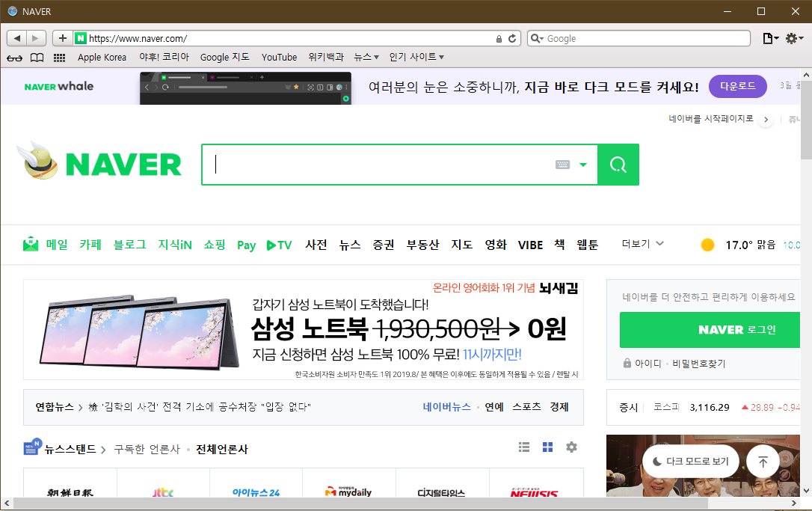Select 구독한 언론사 tab

pyautogui.click(x=147, y=450)
